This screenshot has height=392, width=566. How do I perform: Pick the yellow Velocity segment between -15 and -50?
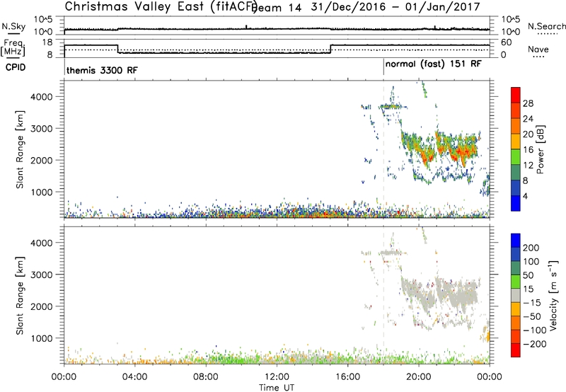(x=516, y=309)
